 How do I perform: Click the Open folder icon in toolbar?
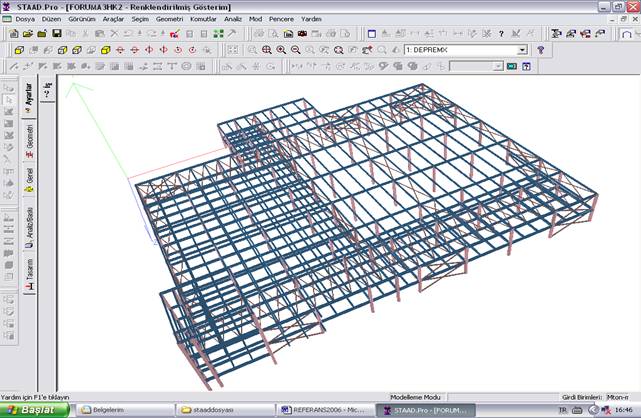click(x=26, y=33)
